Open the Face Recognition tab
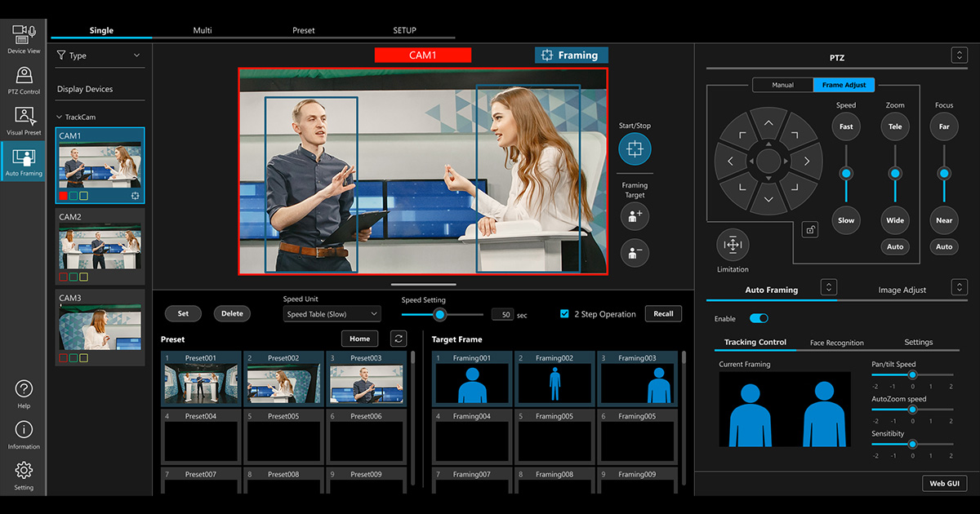 pyautogui.click(x=837, y=343)
